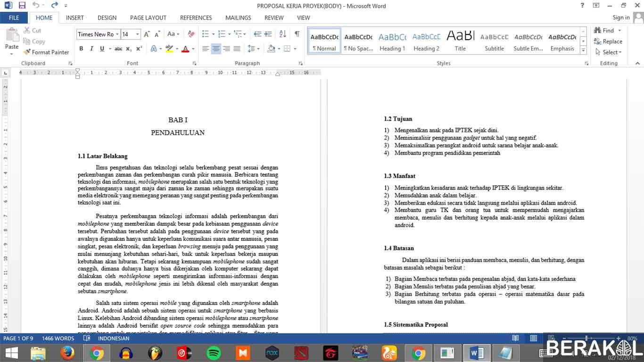644x362 pixels.
Task: Click the Redo arrow in the title bar
Action: click(55, 6)
